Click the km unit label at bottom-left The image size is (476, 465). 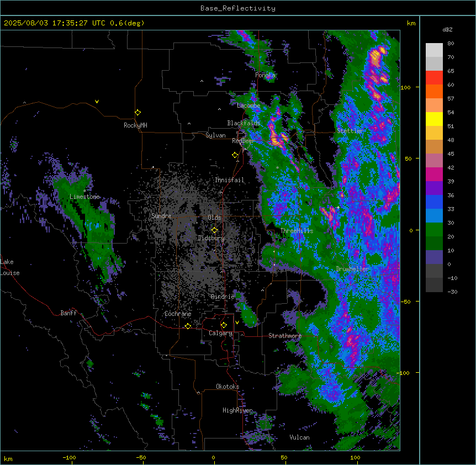tap(8, 459)
